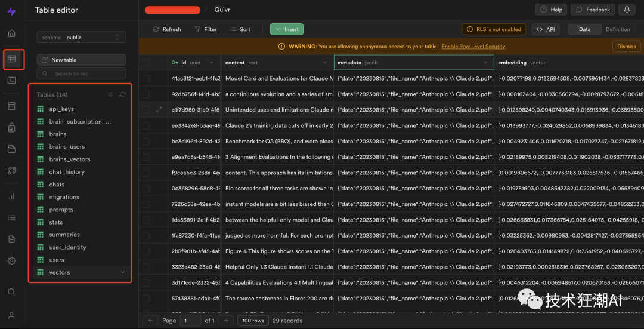Screen dimensions: 644x329
Task: Expand row c1f7d980 with arrows icon
Action: click(x=159, y=110)
